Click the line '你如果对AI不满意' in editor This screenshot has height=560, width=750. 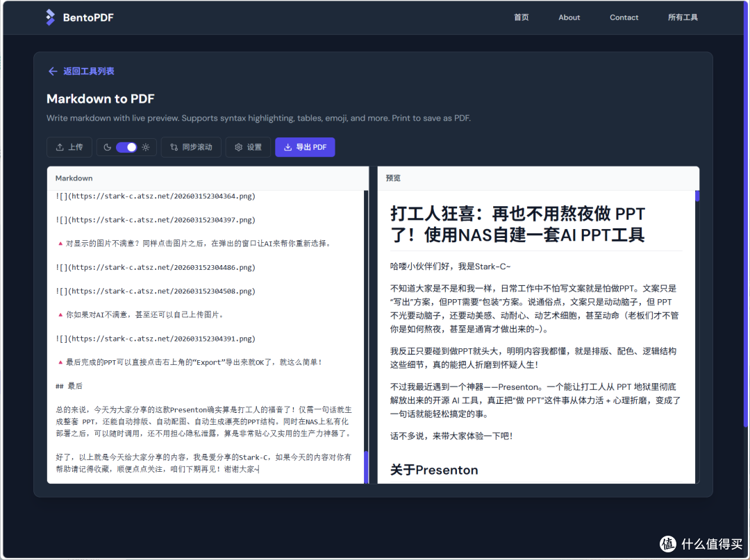click(x=140, y=315)
